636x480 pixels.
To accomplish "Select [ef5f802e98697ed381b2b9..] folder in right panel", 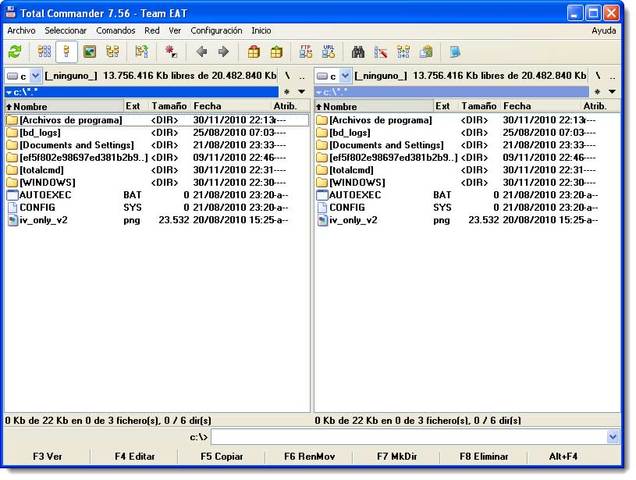I will (466, 157).
